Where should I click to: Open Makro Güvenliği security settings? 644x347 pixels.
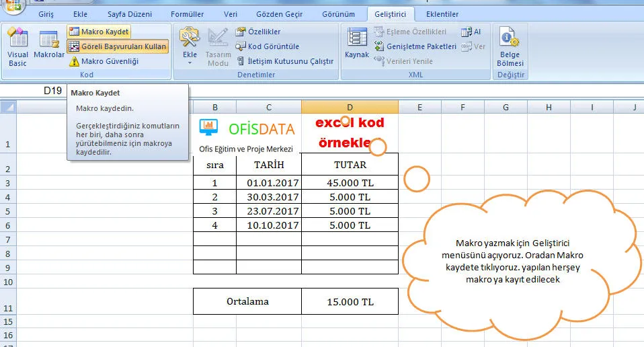point(104,61)
